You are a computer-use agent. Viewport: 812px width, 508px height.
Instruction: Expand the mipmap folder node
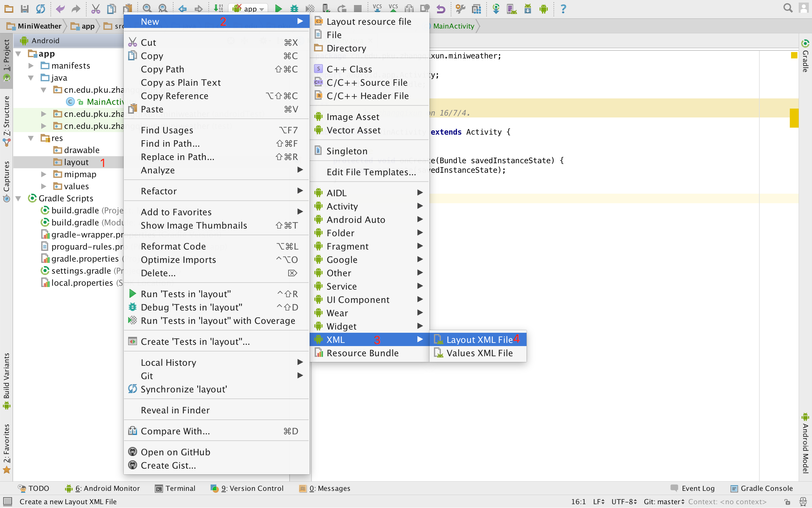pyautogui.click(x=44, y=174)
